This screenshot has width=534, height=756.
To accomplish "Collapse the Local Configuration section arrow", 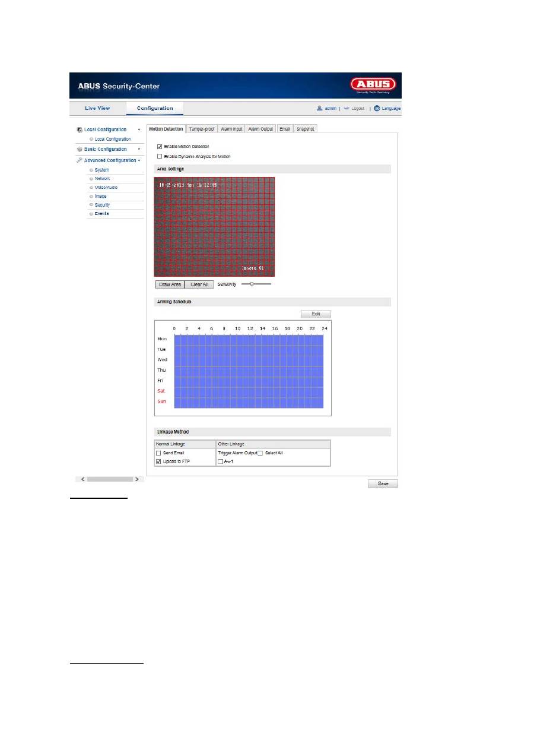I will coord(139,129).
